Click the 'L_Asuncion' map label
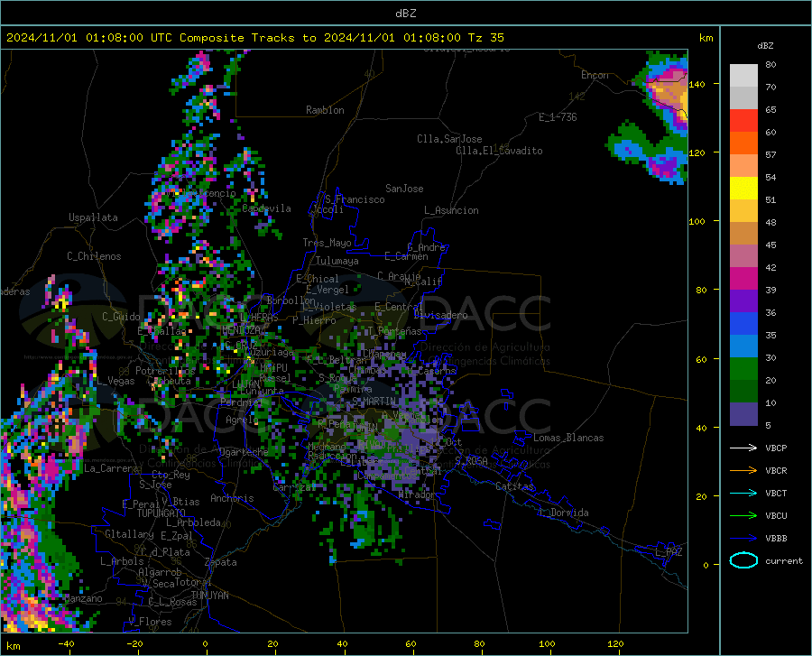 (451, 210)
